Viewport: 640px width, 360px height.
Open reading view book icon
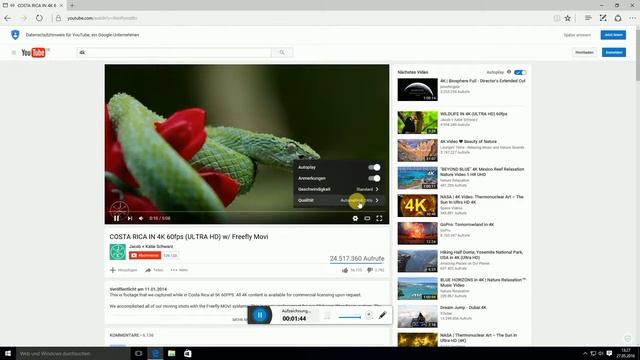557,18
